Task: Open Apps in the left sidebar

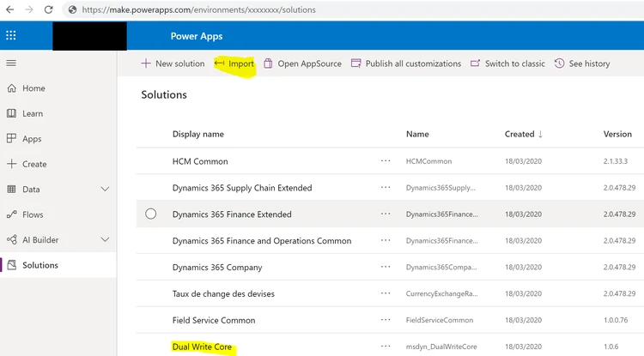Action: (32, 139)
